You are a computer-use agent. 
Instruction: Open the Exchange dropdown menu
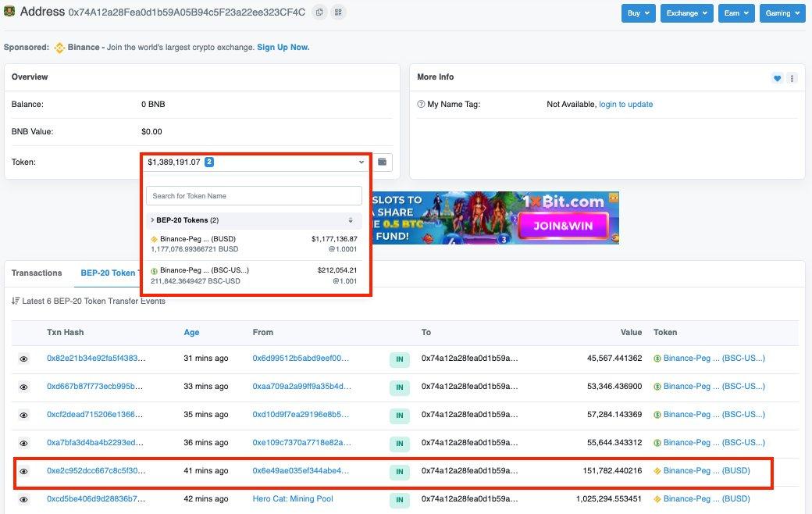click(x=686, y=13)
